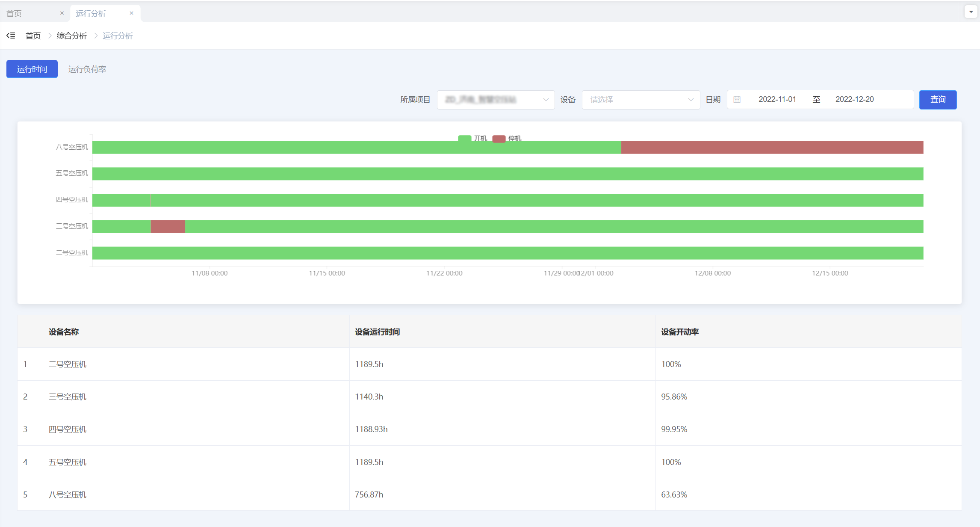Viewport: 980px width, 527px height.
Task: Switch to the 首页 page tab
Action: (15, 14)
